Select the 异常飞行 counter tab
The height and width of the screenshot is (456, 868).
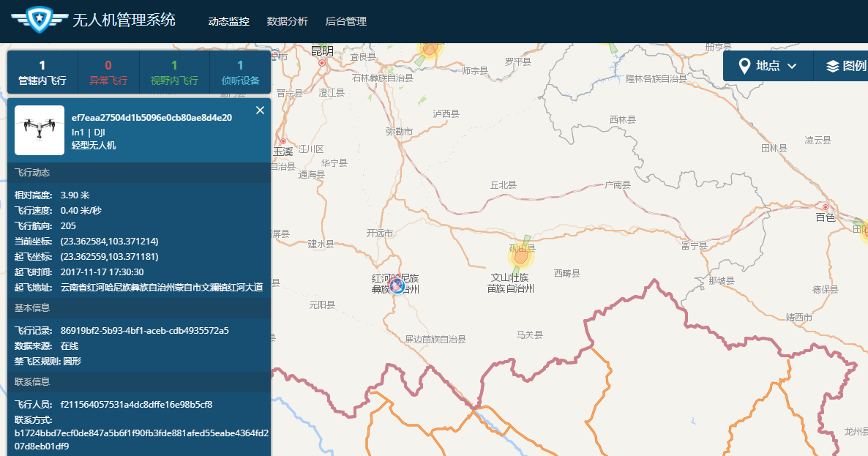[x=108, y=72]
